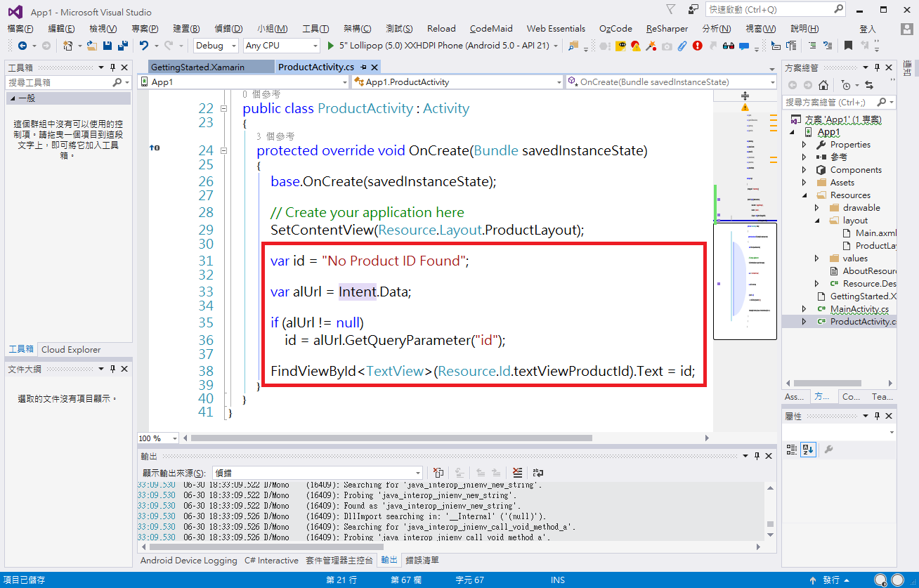Screen dimensions: 919x588
Task: Click the magic wand toolbar icon
Action: [x=651, y=46]
